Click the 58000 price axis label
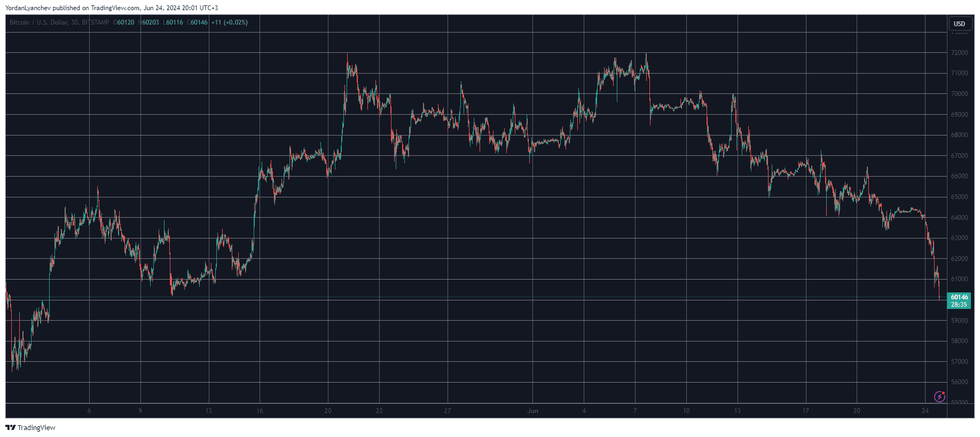This screenshot has height=437, width=980. pos(959,341)
